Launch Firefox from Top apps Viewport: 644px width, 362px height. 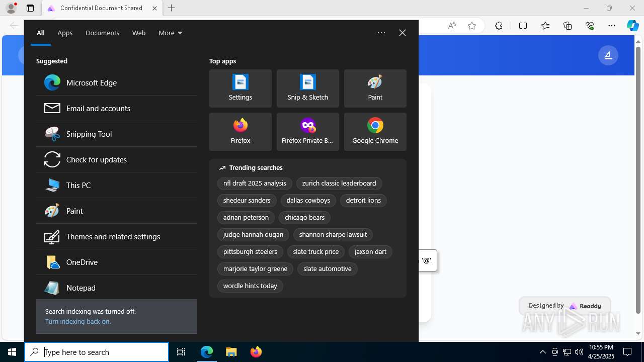coord(240,132)
